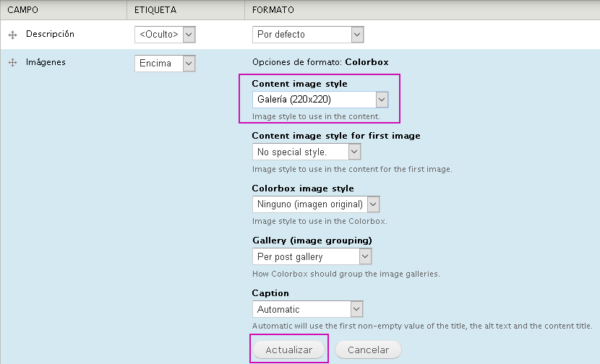Image resolution: width=600 pixels, height=364 pixels.
Task: Click the FORMATO column header
Action: tap(273, 10)
